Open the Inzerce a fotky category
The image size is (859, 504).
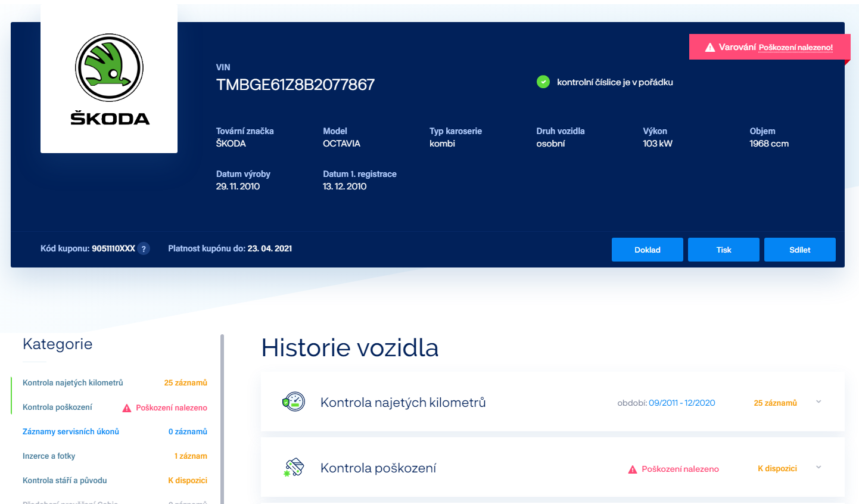(x=49, y=456)
